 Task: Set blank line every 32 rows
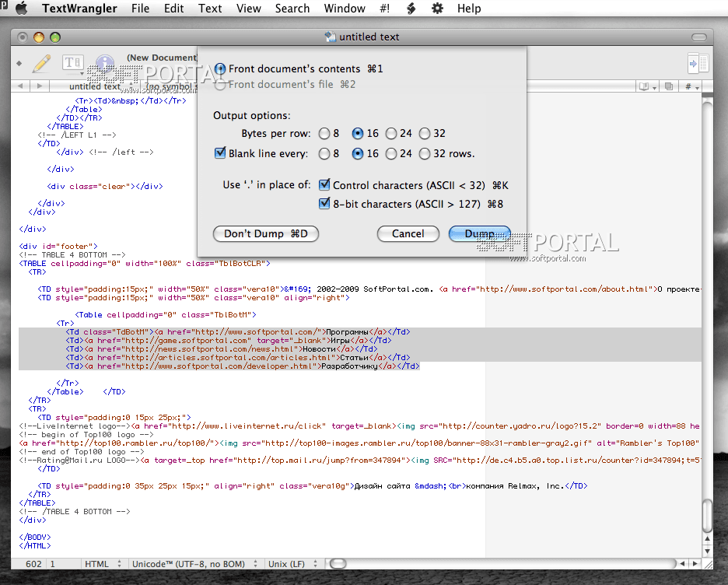pyautogui.click(x=425, y=154)
